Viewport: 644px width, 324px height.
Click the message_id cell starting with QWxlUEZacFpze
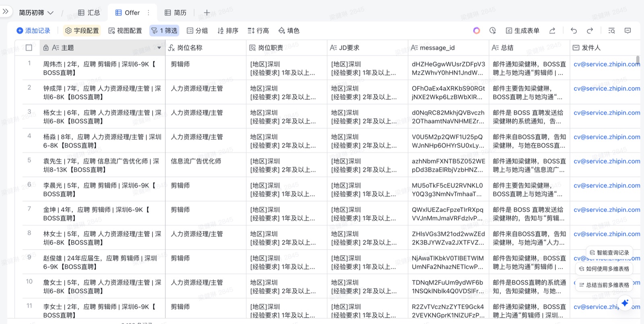click(448, 213)
